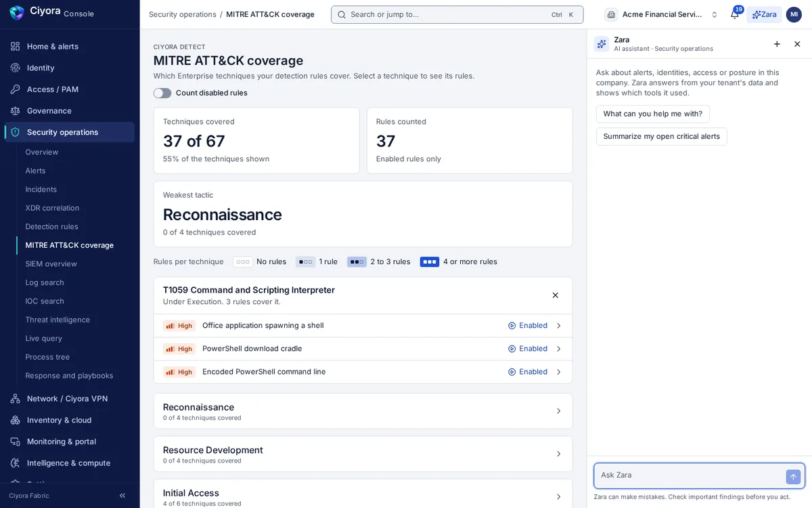Click the '4 or more rules' legend swatch
Screen dimensions: 812x508
click(x=430, y=262)
